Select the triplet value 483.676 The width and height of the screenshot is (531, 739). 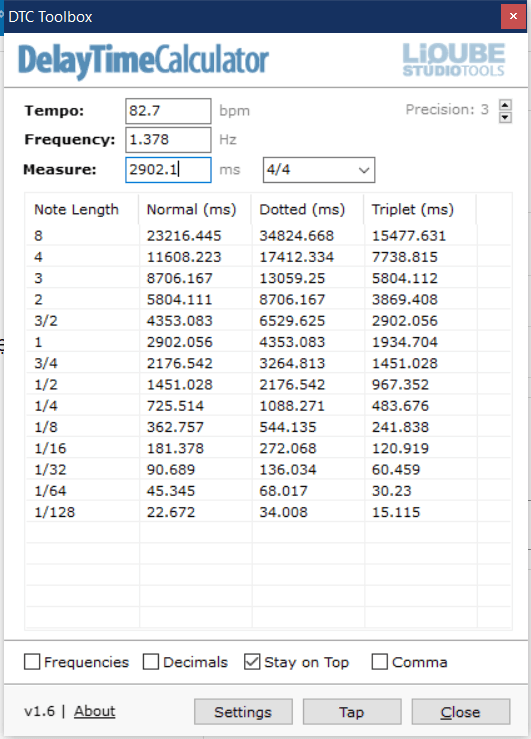click(400, 406)
